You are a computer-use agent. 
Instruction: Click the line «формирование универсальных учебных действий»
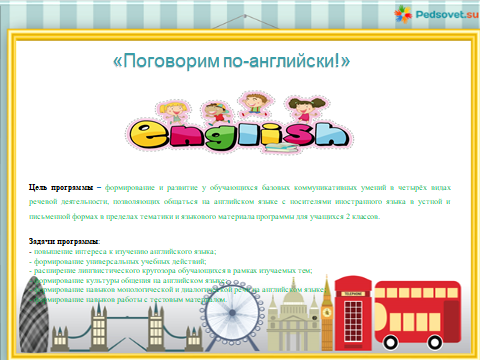pos(120,261)
